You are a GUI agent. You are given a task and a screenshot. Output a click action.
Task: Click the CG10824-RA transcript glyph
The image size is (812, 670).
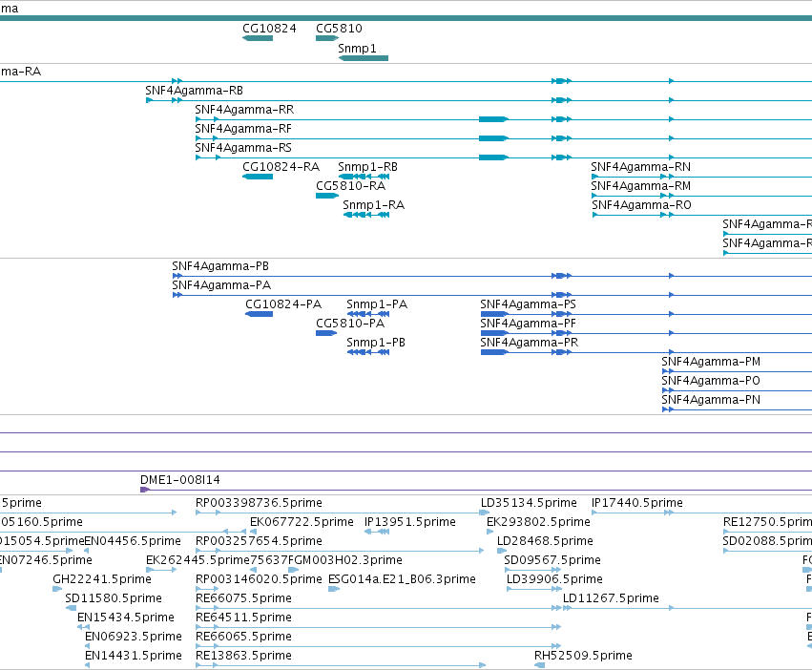pos(258,177)
